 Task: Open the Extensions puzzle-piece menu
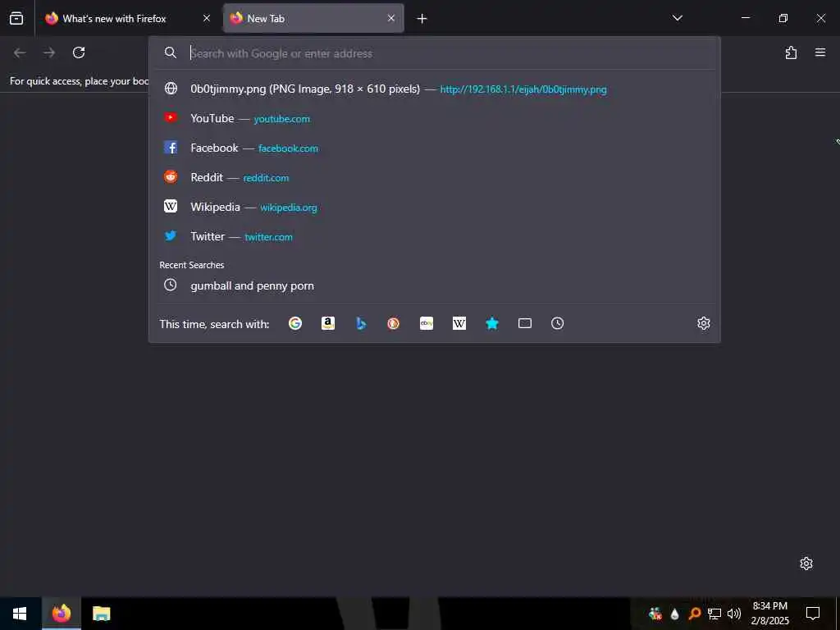791,52
